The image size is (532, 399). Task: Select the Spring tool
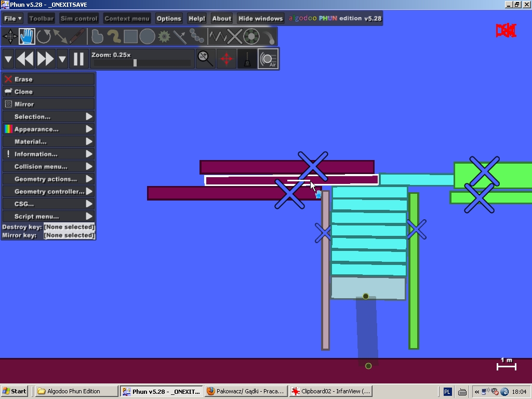tap(217, 36)
